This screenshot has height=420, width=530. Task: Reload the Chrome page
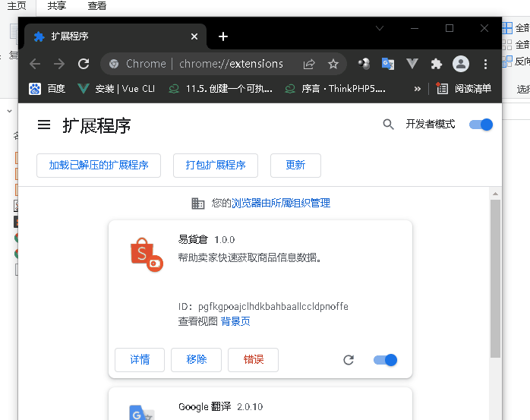coord(84,64)
